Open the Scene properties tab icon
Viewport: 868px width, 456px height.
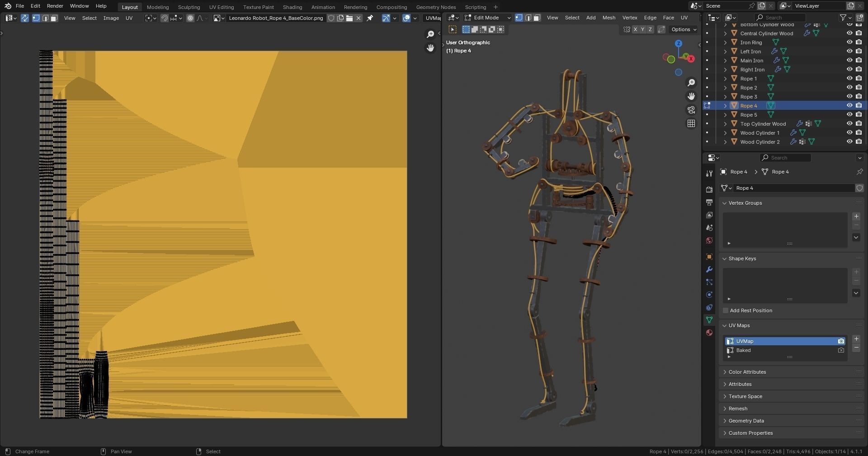709,228
